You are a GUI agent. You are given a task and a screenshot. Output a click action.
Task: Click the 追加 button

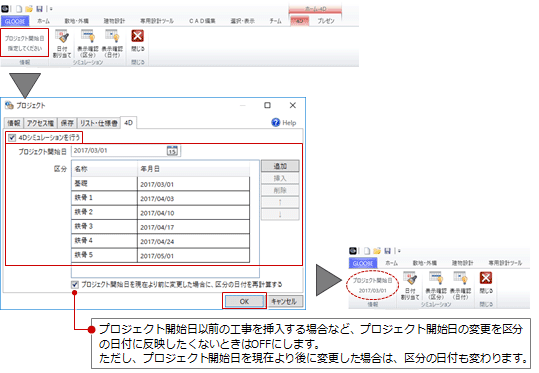click(x=280, y=166)
